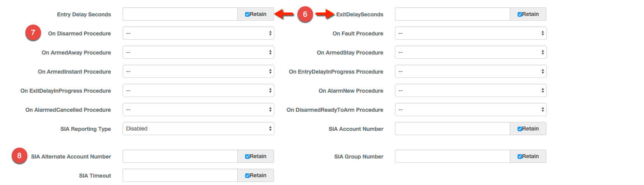Click the red number 7 marker
The height and width of the screenshot is (185, 644).
pos(33,33)
